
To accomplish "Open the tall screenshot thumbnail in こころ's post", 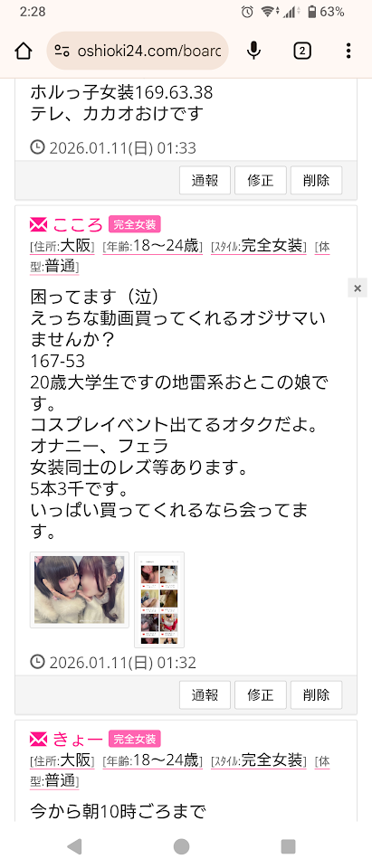I will [159, 599].
